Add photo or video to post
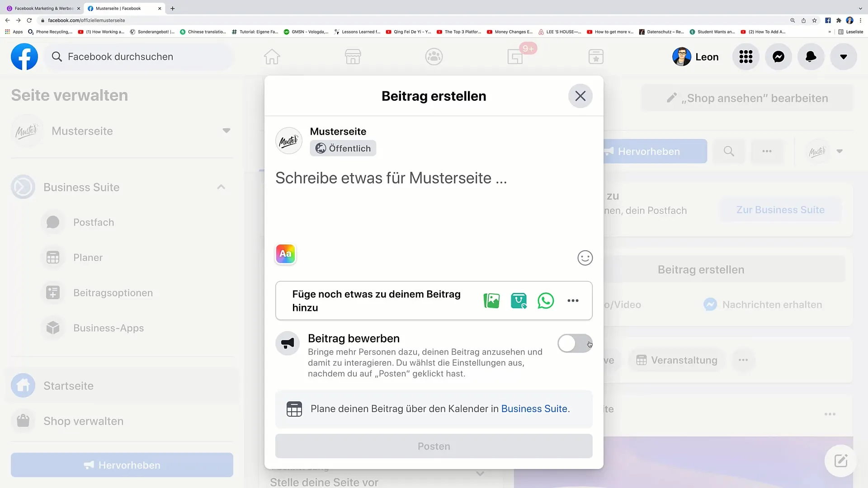The image size is (868, 488). click(491, 300)
